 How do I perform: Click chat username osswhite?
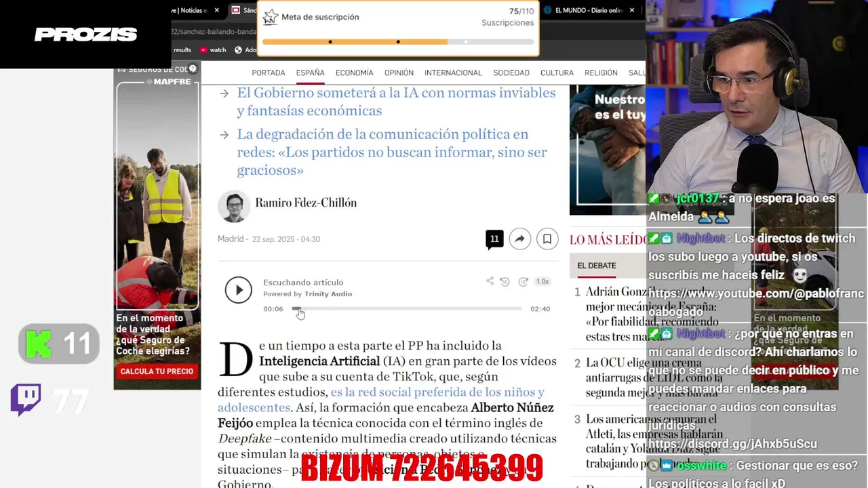point(702,466)
